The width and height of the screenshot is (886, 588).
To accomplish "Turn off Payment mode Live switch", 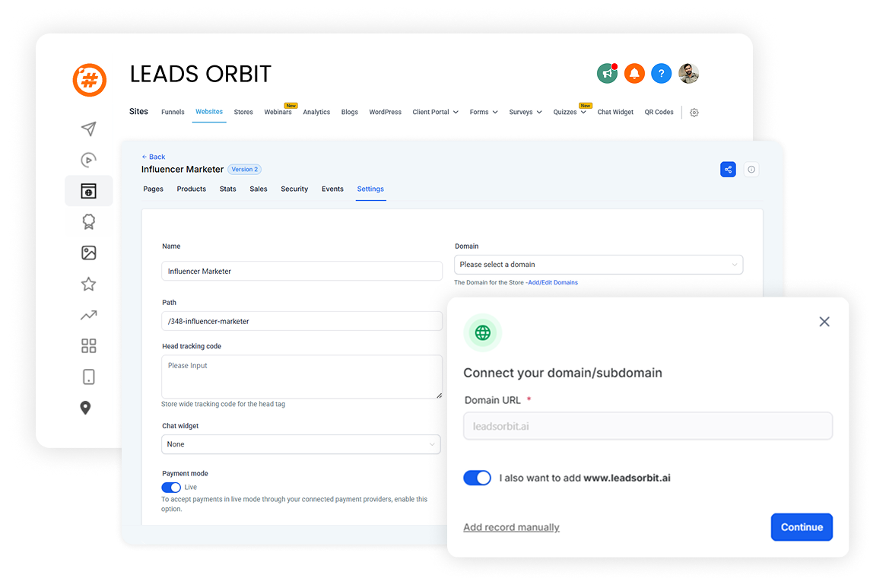I will (171, 488).
